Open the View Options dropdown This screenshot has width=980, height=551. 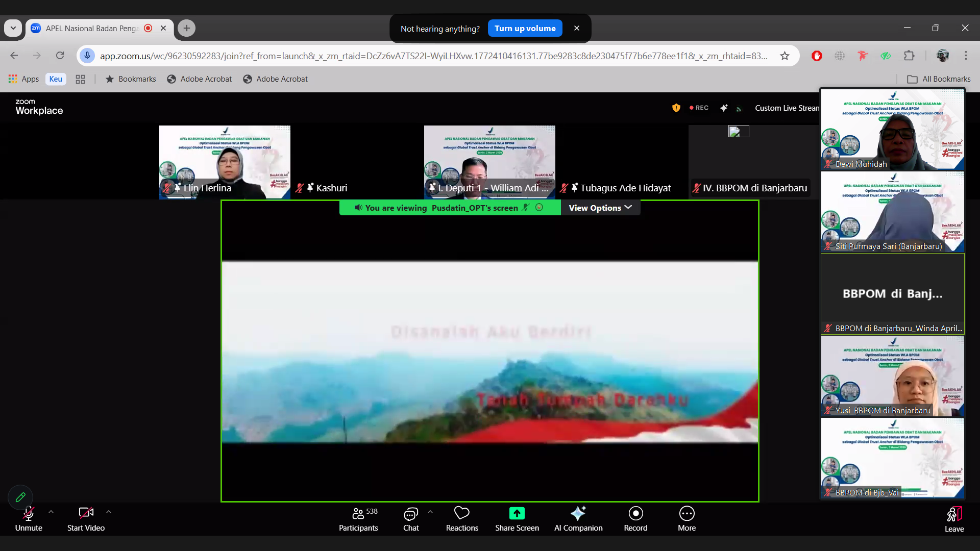click(x=600, y=208)
